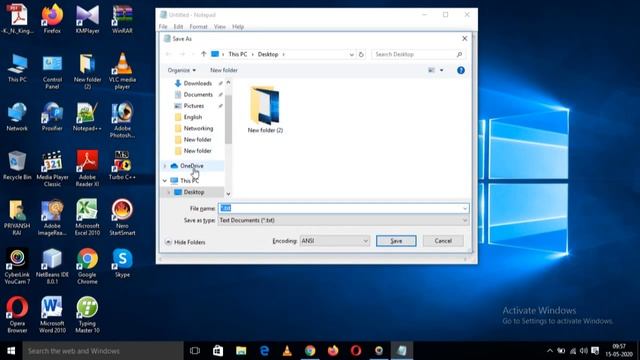Open Firefox desktop shortcut

52,19
